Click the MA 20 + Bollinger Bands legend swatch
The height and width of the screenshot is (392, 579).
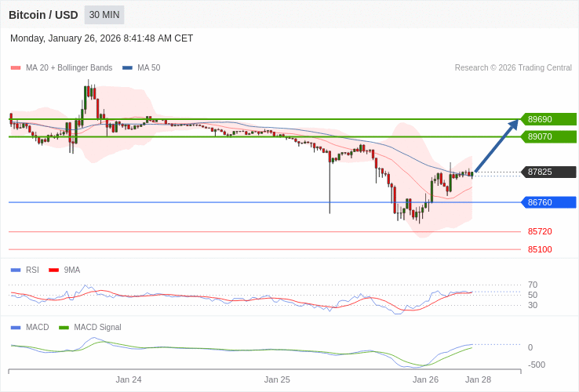point(16,68)
